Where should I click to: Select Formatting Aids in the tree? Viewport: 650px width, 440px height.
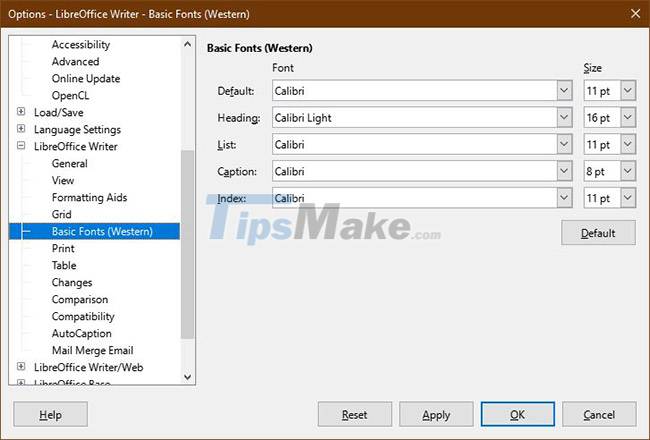coord(90,197)
